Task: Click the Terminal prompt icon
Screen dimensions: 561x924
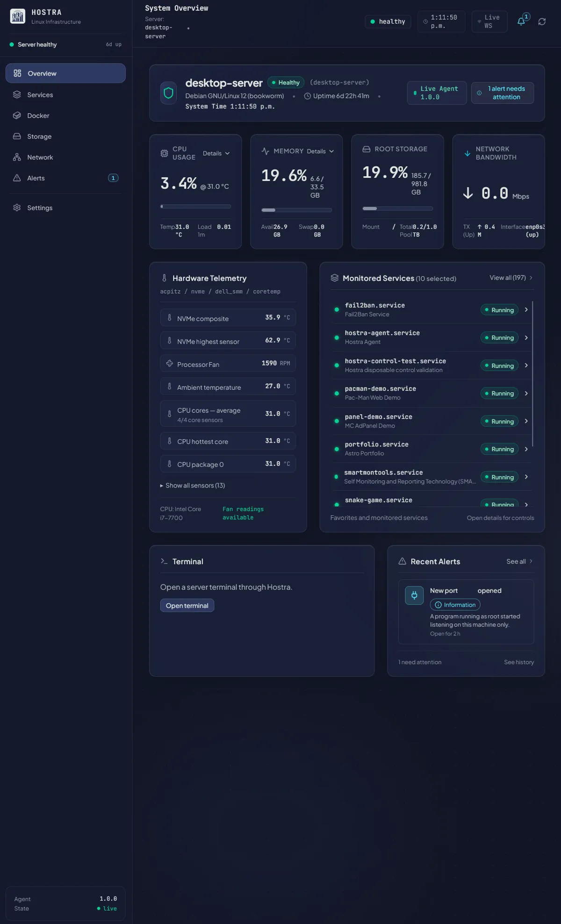Action: click(164, 561)
